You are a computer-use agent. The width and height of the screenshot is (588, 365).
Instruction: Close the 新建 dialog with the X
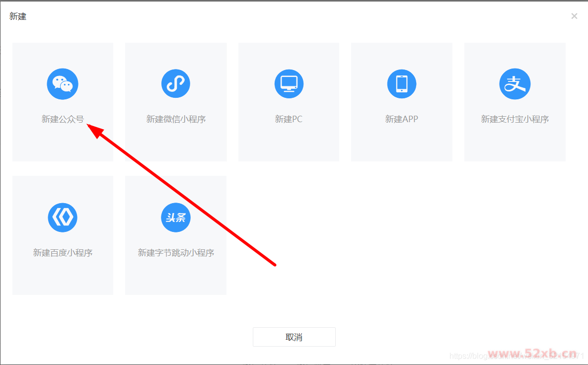tap(574, 16)
